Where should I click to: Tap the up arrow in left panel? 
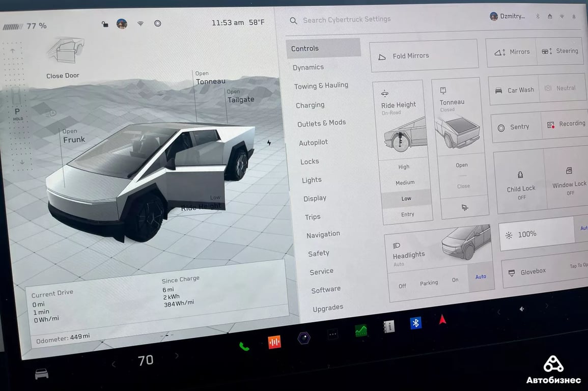12,50
